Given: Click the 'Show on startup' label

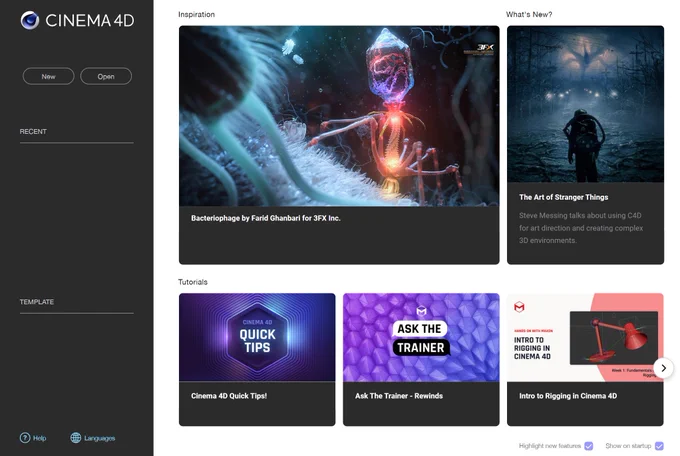Looking at the screenshot, I should click(x=628, y=446).
